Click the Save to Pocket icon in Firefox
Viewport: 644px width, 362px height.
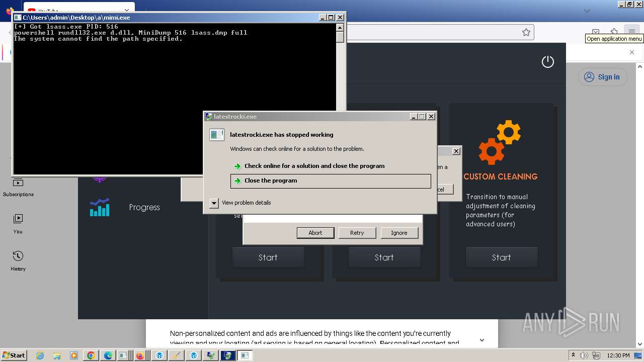coord(596,32)
